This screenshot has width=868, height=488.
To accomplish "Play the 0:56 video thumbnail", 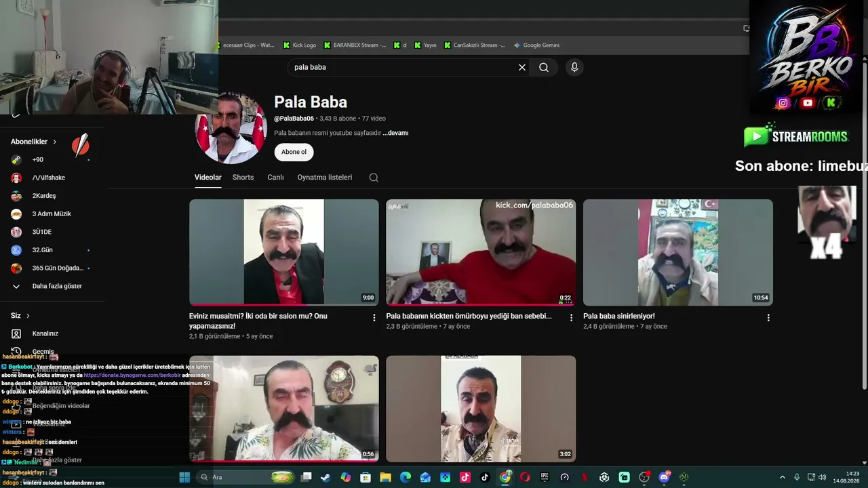I will point(284,409).
